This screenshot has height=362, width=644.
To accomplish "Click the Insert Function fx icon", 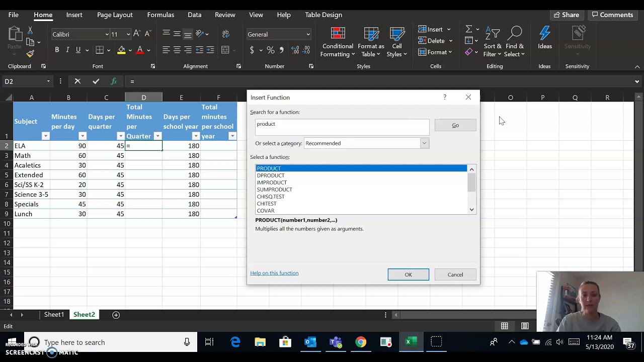I will [x=114, y=81].
